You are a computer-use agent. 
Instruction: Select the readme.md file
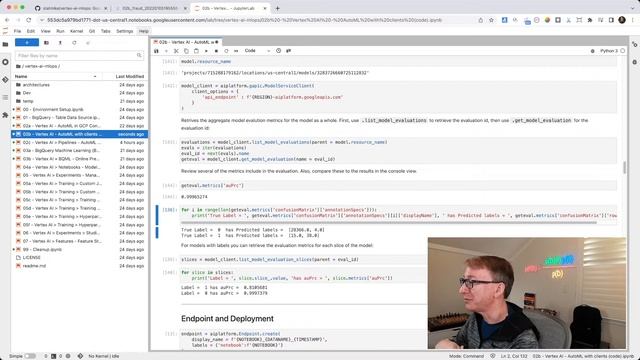tap(34, 266)
